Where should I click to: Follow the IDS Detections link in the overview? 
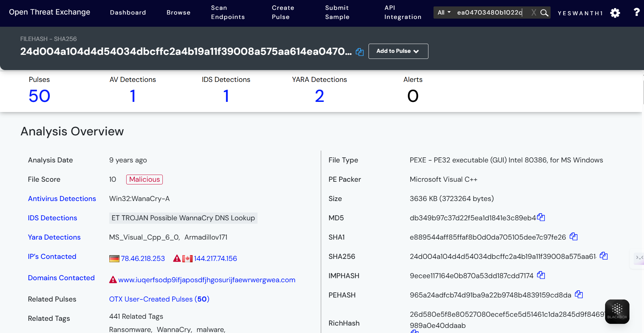[x=52, y=218]
